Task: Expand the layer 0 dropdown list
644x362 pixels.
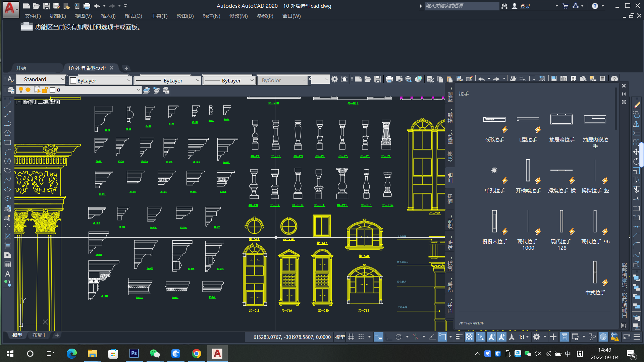Action: pyautogui.click(x=138, y=90)
